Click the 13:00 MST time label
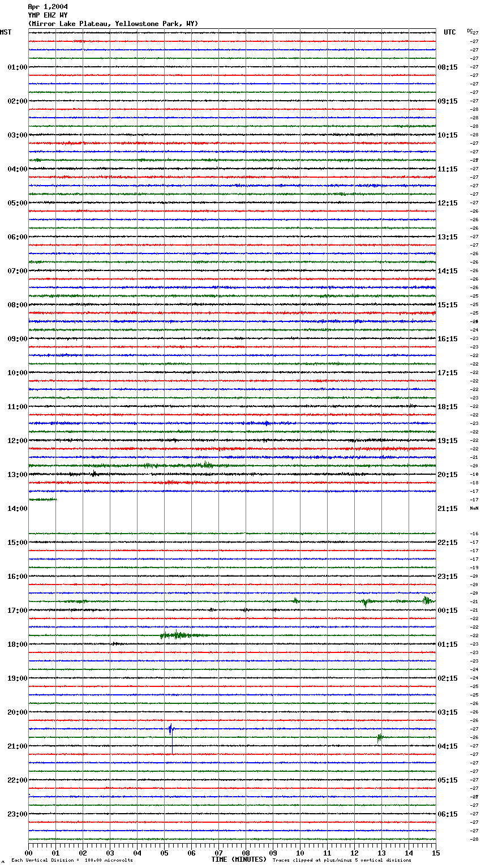 click(18, 475)
